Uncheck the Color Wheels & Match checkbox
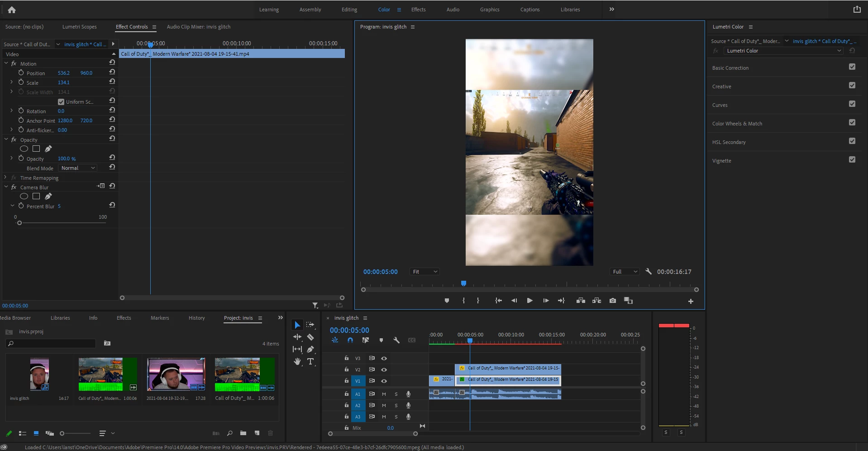 point(852,123)
